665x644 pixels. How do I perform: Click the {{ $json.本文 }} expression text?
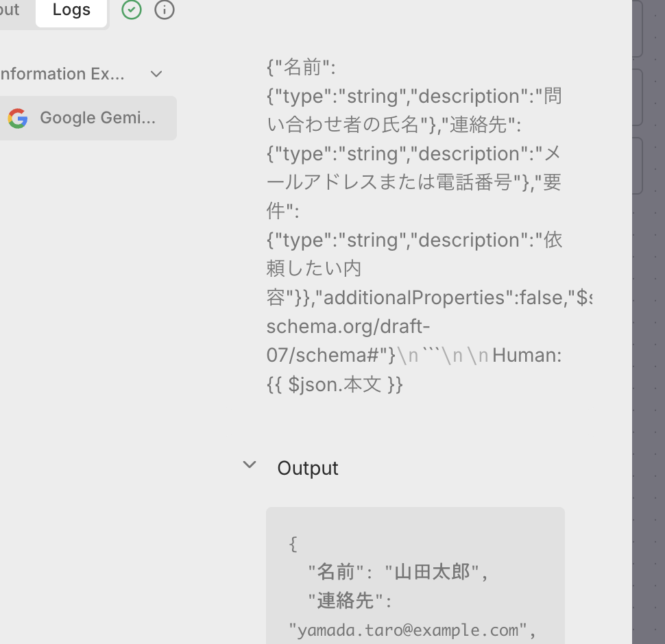tap(335, 384)
